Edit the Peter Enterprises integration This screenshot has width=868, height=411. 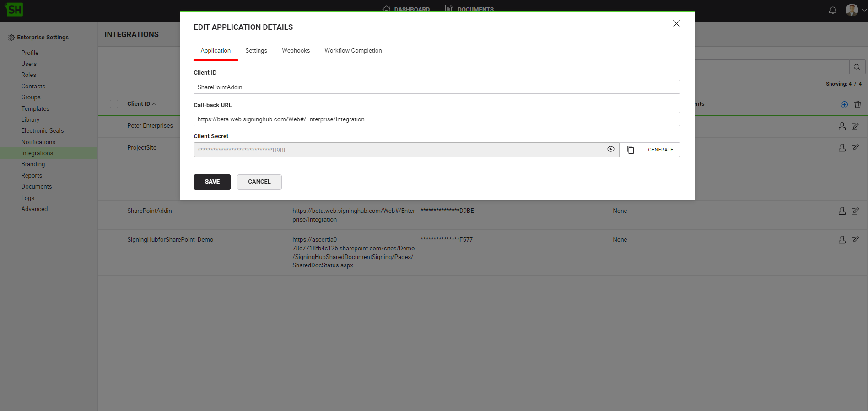[x=855, y=126]
